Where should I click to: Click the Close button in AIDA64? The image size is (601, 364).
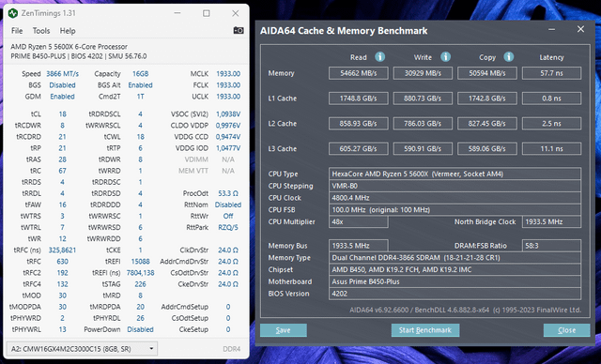566,330
